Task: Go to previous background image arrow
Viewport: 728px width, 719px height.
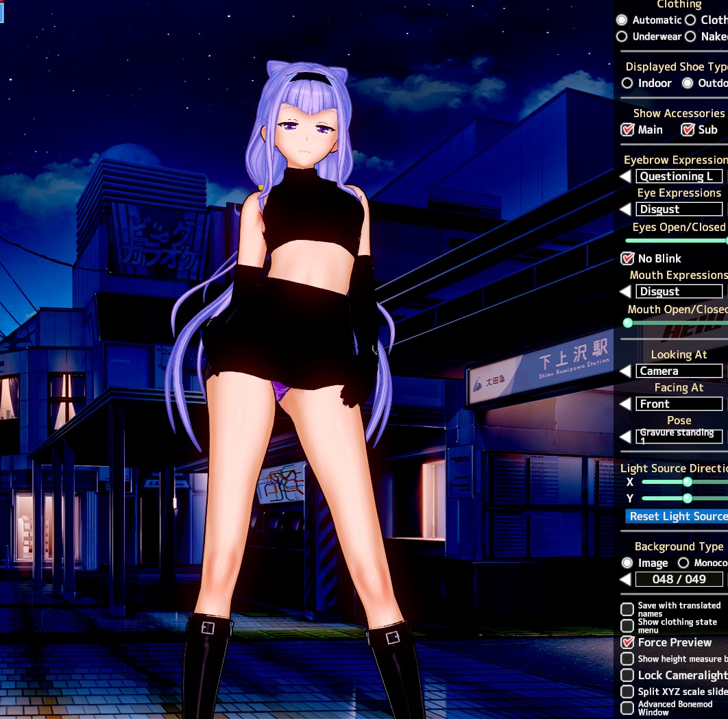Action: [x=625, y=579]
